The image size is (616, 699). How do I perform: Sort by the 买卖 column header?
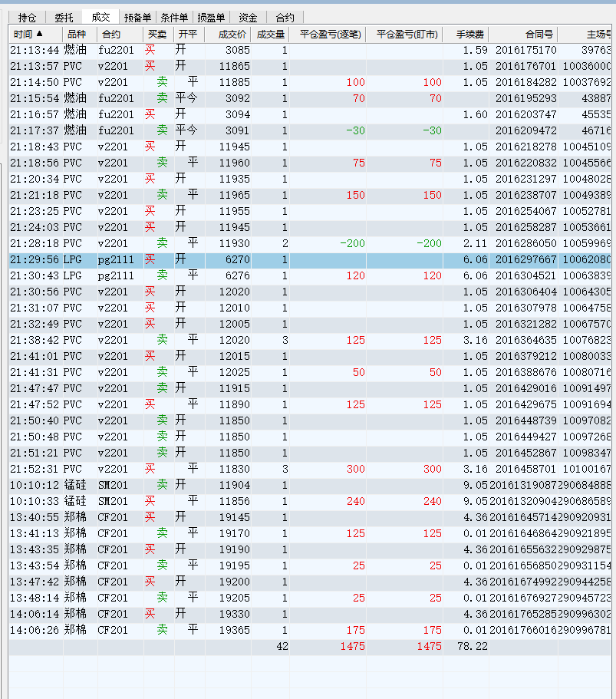[x=158, y=35]
